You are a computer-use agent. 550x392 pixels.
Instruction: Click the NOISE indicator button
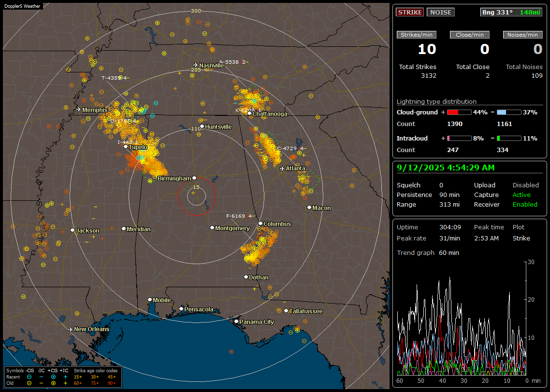[x=441, y=12]
